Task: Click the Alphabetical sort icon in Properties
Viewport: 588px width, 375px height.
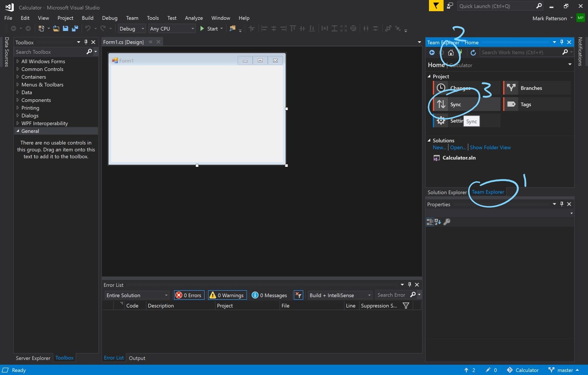Action: [438, 222]
